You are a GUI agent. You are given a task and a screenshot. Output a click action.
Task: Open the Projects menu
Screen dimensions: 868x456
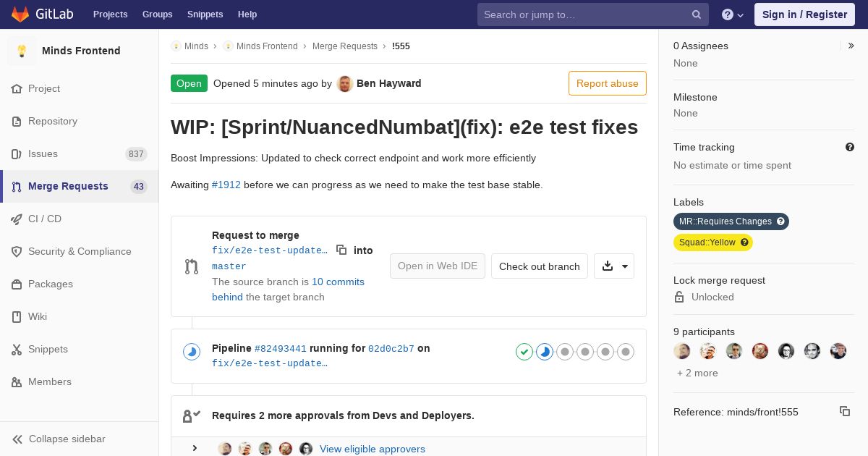click(x=111, y=14)
